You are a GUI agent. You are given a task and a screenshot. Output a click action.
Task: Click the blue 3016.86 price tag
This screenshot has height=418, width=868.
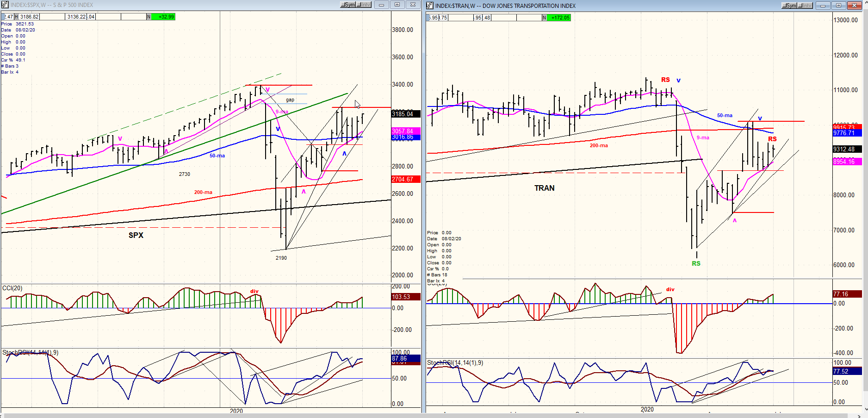[406, 137]
